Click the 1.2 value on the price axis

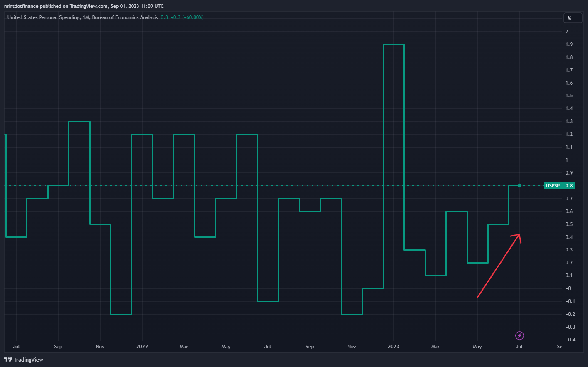point(569,134)
